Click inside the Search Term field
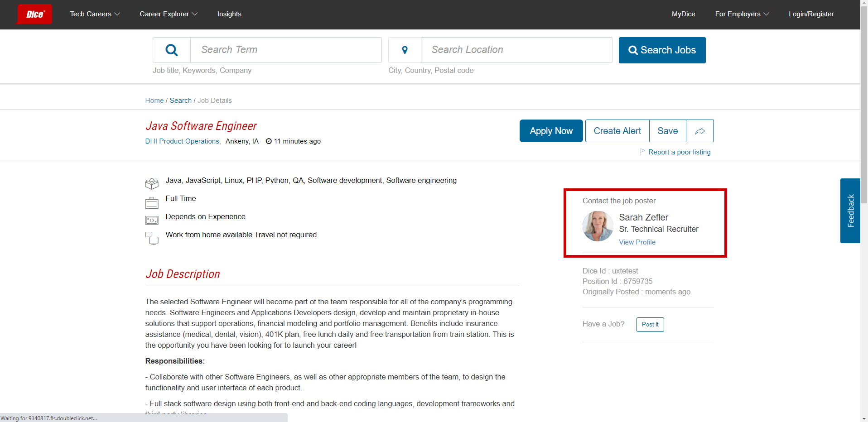868x422 pixels. [285, 50]
